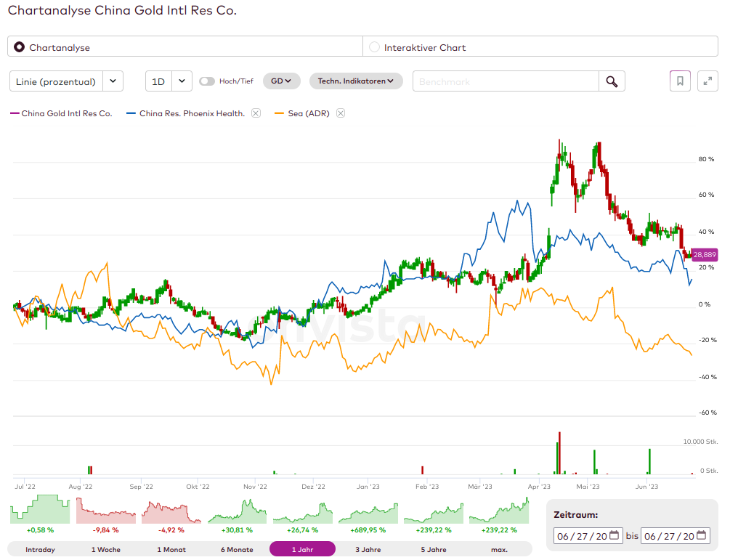This screenshot has width=746, height=560.
Task: Choose the max. time range
Action: tap(499, 549)
